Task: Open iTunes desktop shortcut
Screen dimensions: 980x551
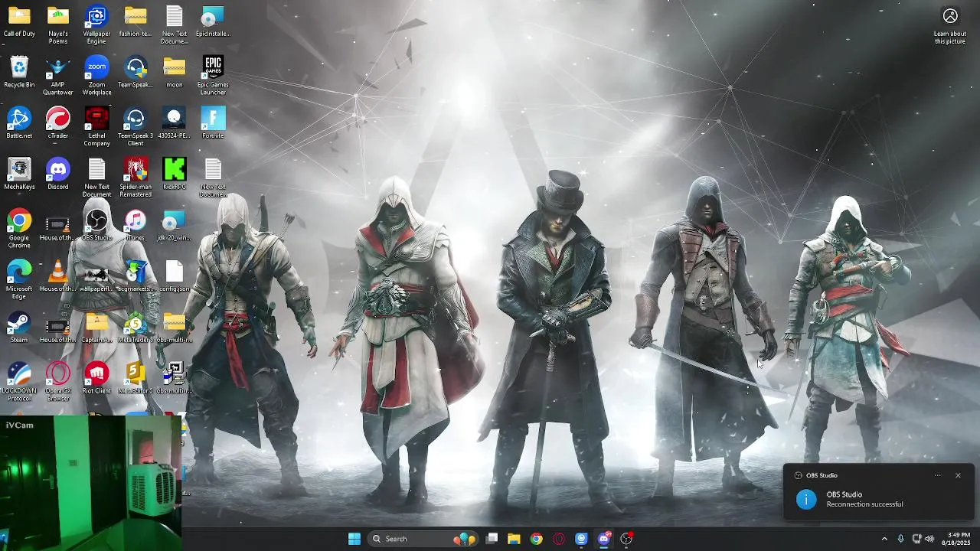Action: [136, 225]
